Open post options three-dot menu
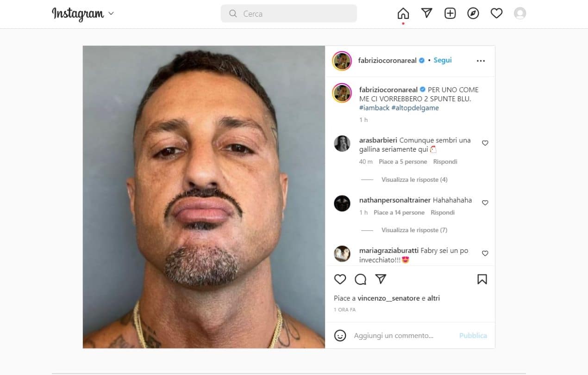 tap(481, 61)
